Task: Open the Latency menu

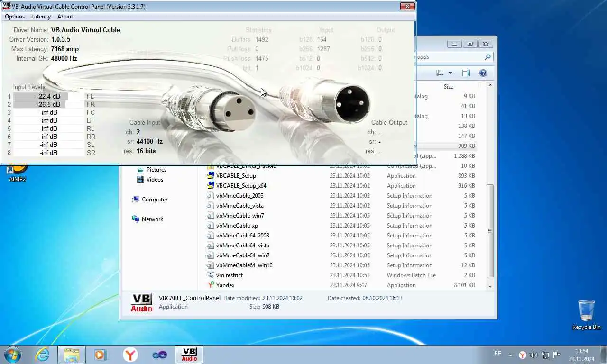Action: (41, 17)
